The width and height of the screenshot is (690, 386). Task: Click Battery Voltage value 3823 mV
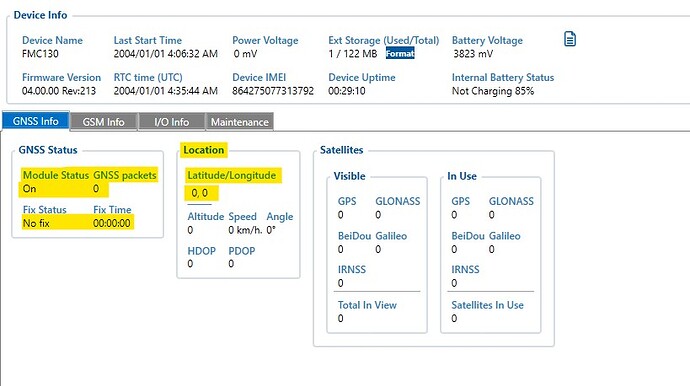coord(473,54)
